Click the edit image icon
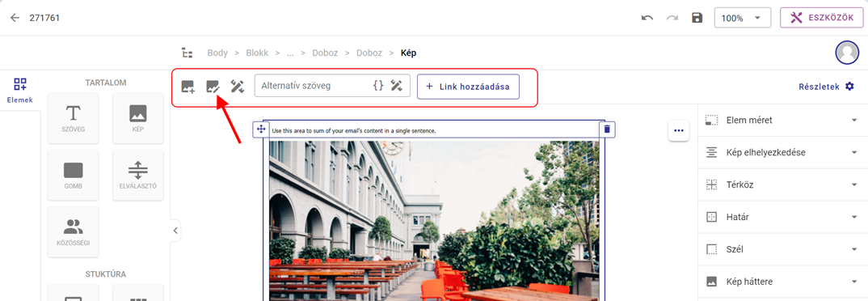 coord(213,87)
